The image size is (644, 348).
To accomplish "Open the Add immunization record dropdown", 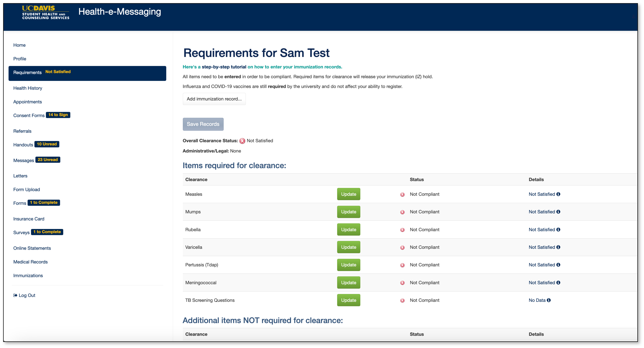I will tap(214, 99).
